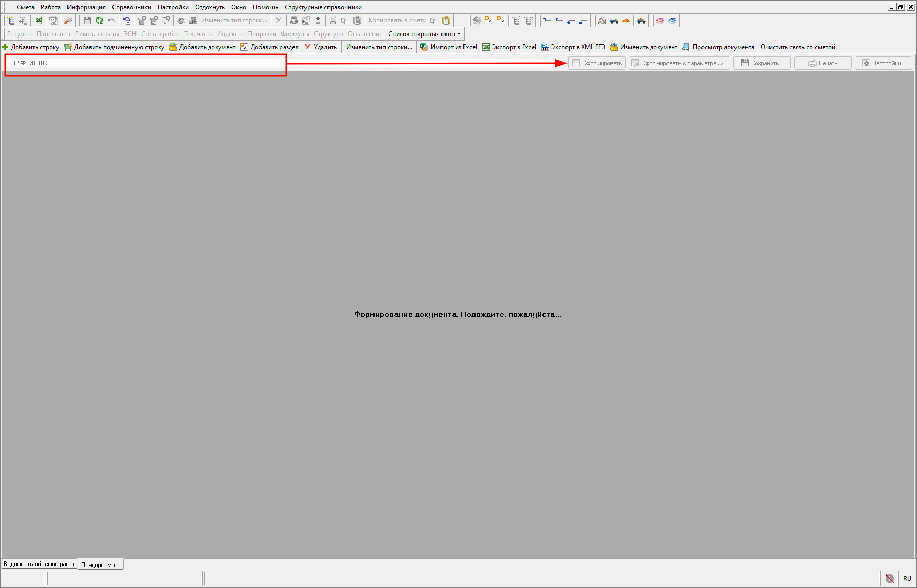Click the Настройки... button on the right
Image resolution: width=917 pixels, height=588 pixels.
click(x=883, y=63)
